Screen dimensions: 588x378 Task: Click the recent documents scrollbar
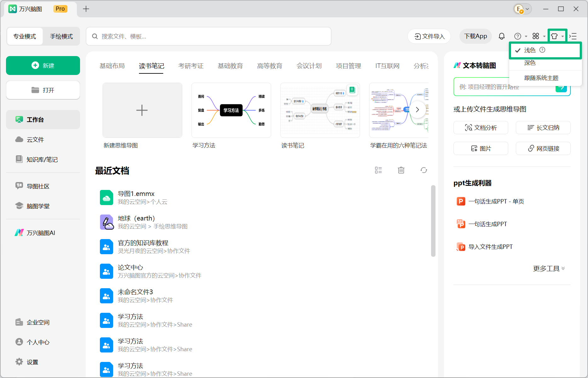click(433, 221)
